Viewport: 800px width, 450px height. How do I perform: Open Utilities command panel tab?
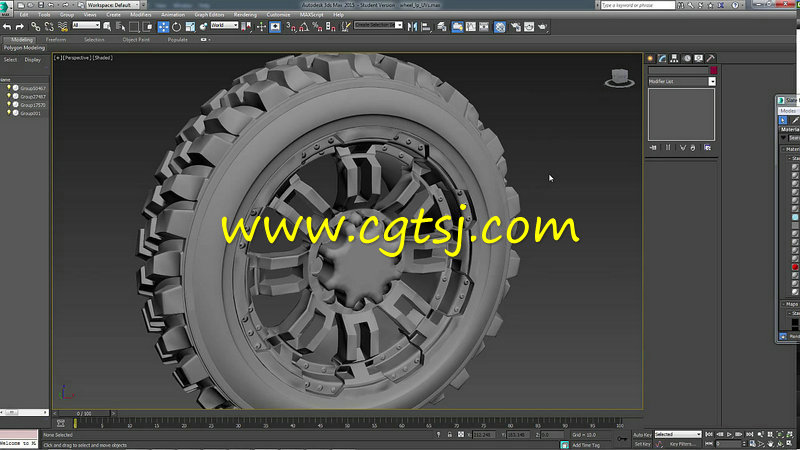[x=711, y=58]
